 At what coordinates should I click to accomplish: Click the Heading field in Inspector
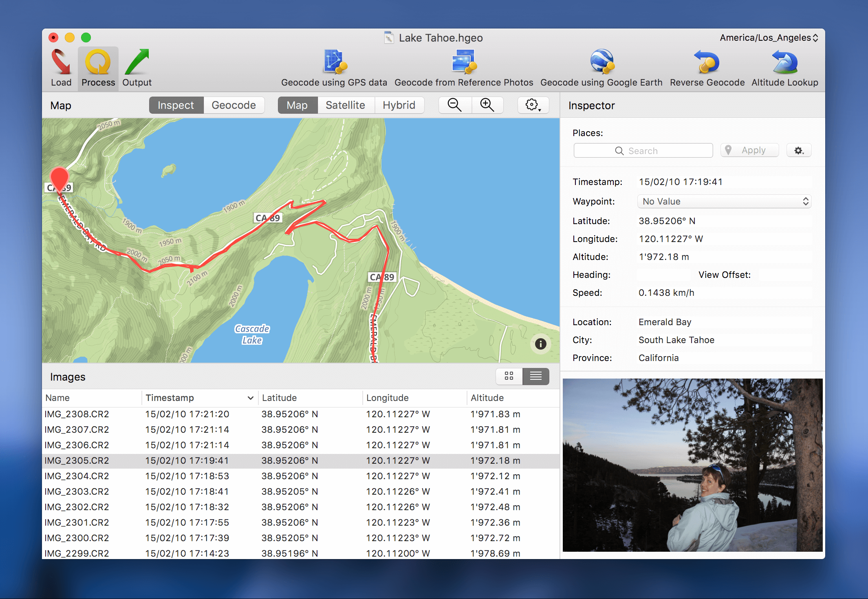pyautogui.click(x=665, y=275)
